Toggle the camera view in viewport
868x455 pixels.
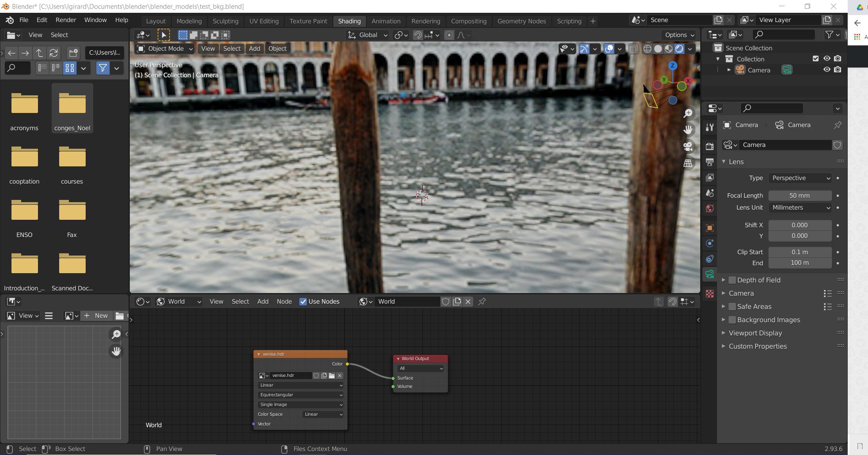pyautogui.click(x=688, y=147)
